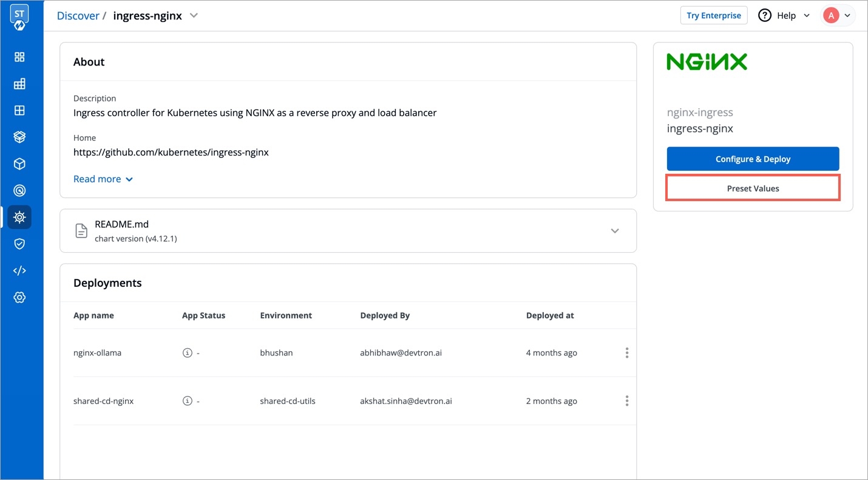Click the App name column header
The width and height of the screenshot is (868, 480).
93,315
